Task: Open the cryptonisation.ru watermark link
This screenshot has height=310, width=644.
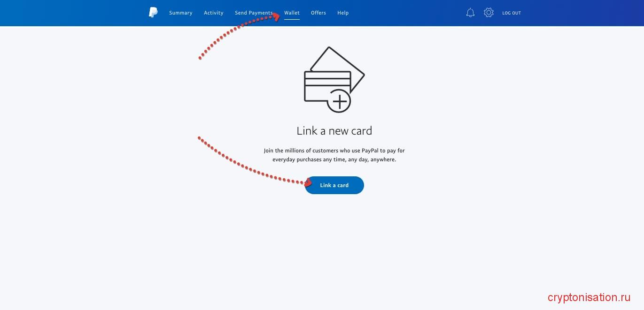Action: pyautogui.click(x=589, y=297)
